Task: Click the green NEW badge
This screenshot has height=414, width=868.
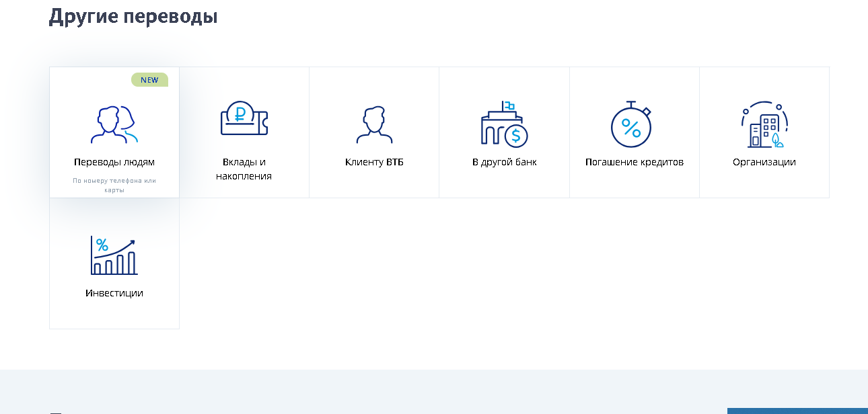Action: tap(149, 80)
